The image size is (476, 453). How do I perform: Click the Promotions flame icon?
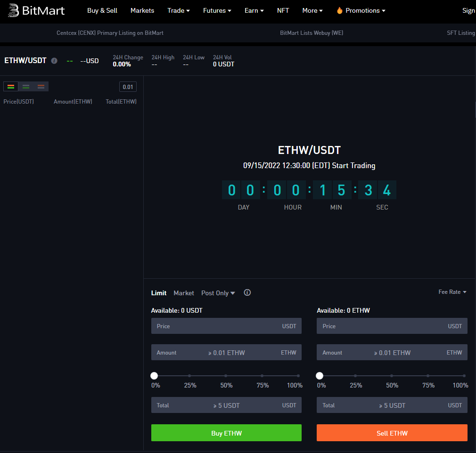pyautogui.click(x=340, y=11)
